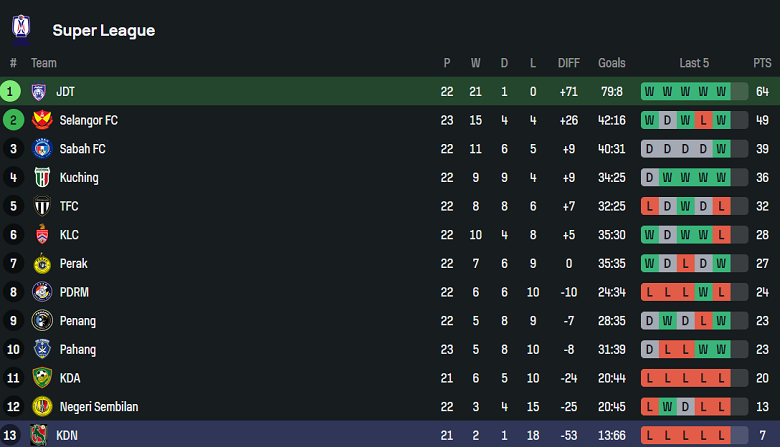Click the Last 5 column header
The image size is (780, 447).
click(694, 63)
